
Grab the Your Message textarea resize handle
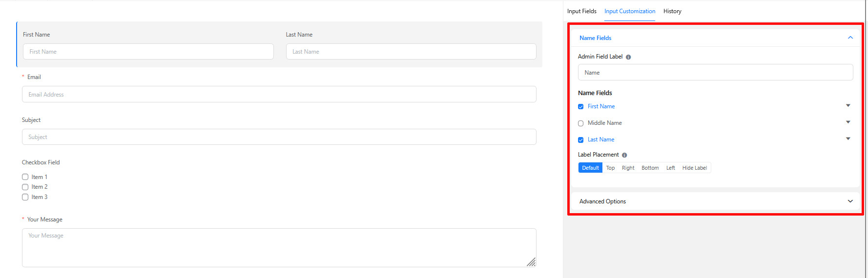532,262
